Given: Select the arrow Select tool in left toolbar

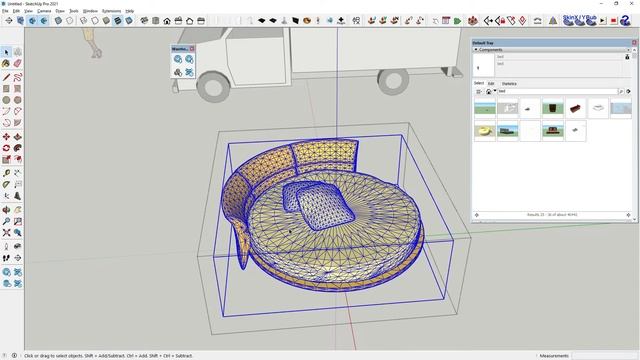Looking at the screenshot, I should (6, 52).
